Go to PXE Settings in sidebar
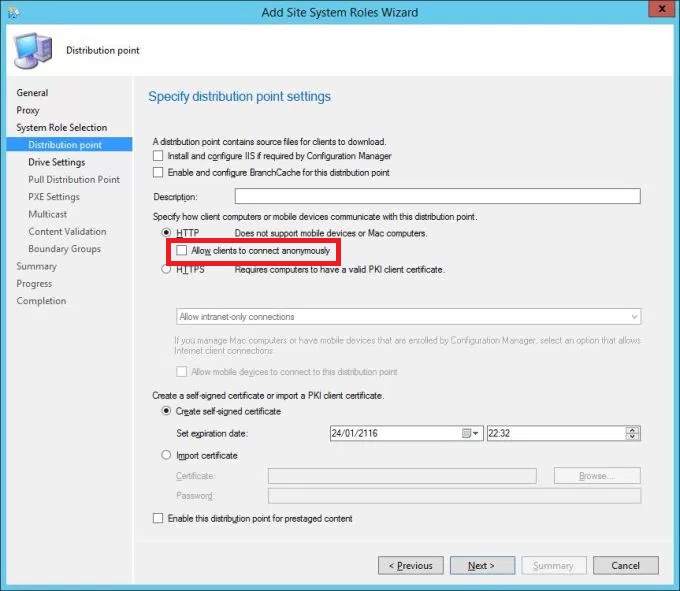Image resolution: width=680 pixels, height=591 pixels. (54, 197)
